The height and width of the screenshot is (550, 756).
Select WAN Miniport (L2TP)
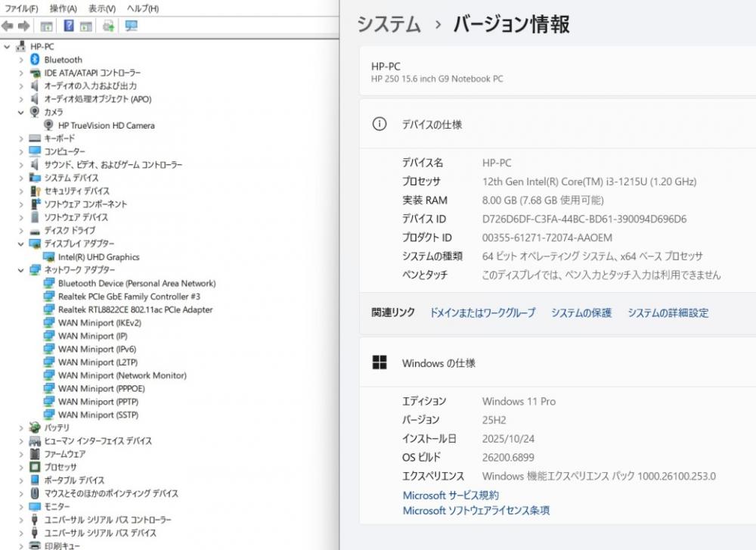(98, 362)
